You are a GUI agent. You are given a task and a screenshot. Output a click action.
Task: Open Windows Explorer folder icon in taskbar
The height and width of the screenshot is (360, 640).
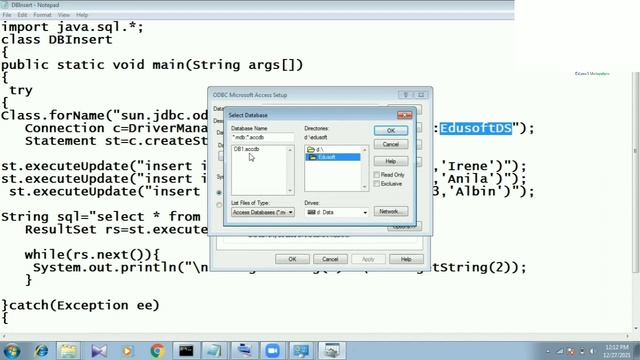pos(69,351)
